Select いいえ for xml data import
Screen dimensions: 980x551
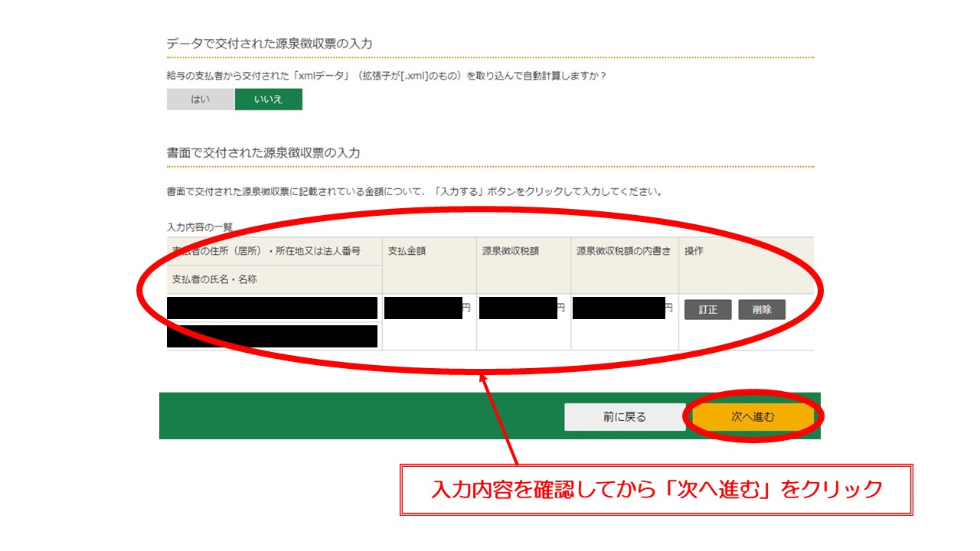coord(269,99)
